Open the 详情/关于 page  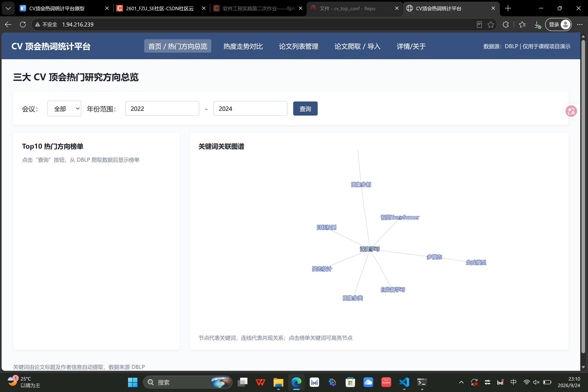point(411,46)
